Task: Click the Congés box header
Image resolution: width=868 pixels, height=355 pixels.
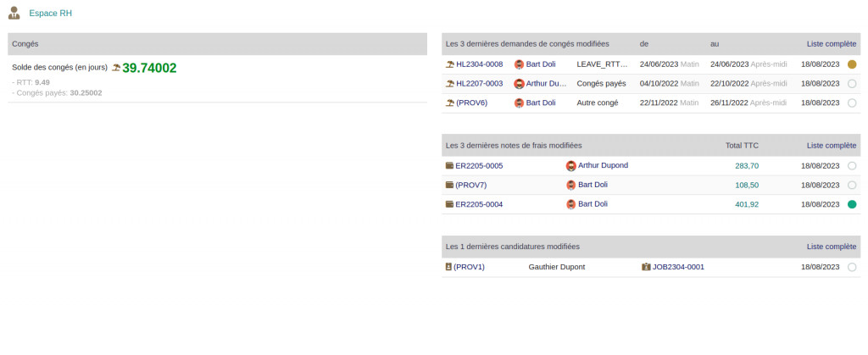Action: coord(218,44)
